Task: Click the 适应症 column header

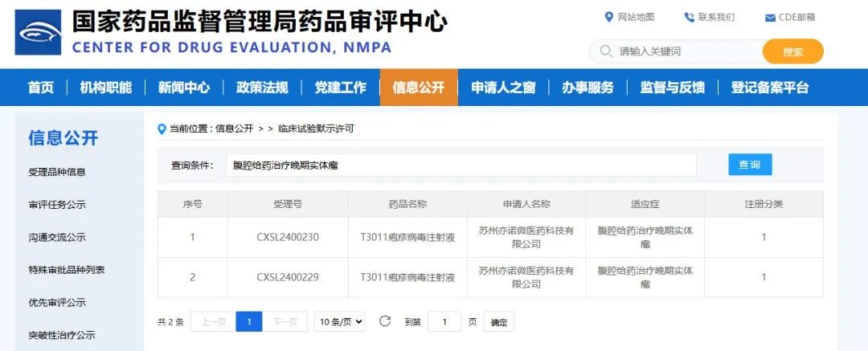Action: [645, 204]
